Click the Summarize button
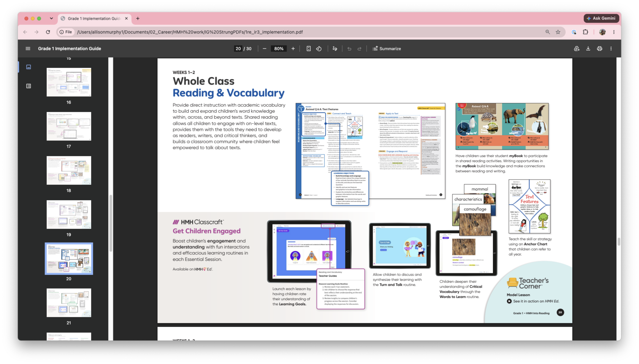The image size is (639, 364). tap(387, 49)
